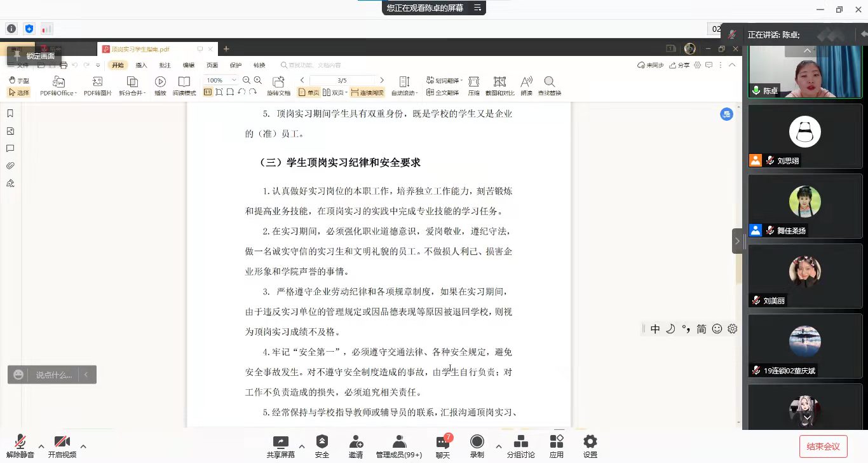Toggle 连续阅读 continuous reading mode
Image resolution: width=868 pixels, height=463 pixels.
click(367, 92)
